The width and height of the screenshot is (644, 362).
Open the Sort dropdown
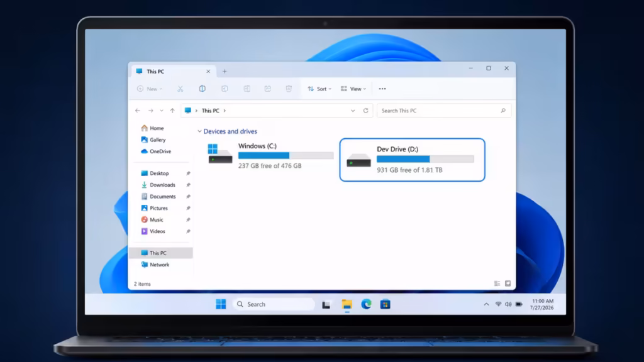coord(319,89)
